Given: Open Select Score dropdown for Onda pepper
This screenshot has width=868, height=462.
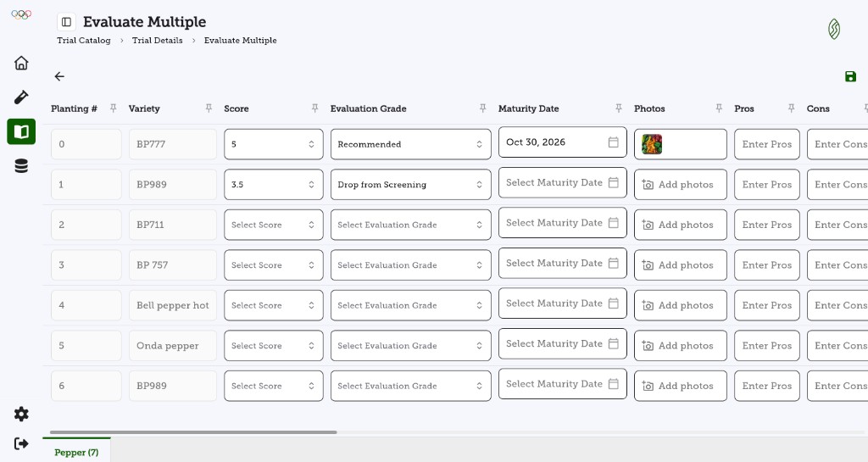Looking at the screenshot, I should coord(274,346).
